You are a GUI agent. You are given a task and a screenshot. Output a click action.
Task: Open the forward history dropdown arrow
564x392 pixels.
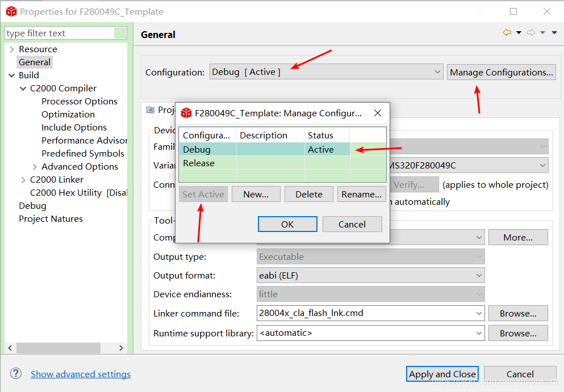coord(543,33)
